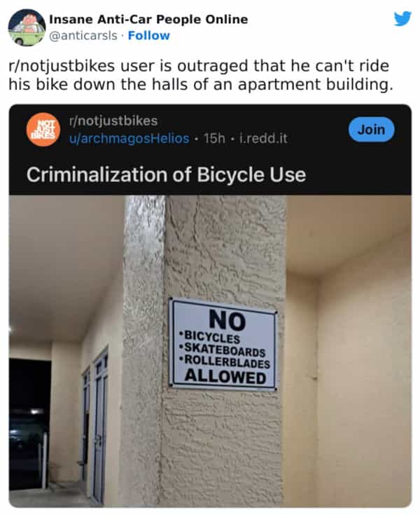
Task: Select the orange Not Just Bikes subreddit icon
Action: (43, 130)
